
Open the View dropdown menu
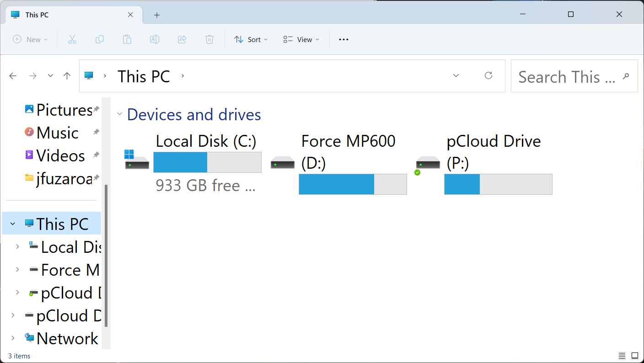tap(301, 39)
